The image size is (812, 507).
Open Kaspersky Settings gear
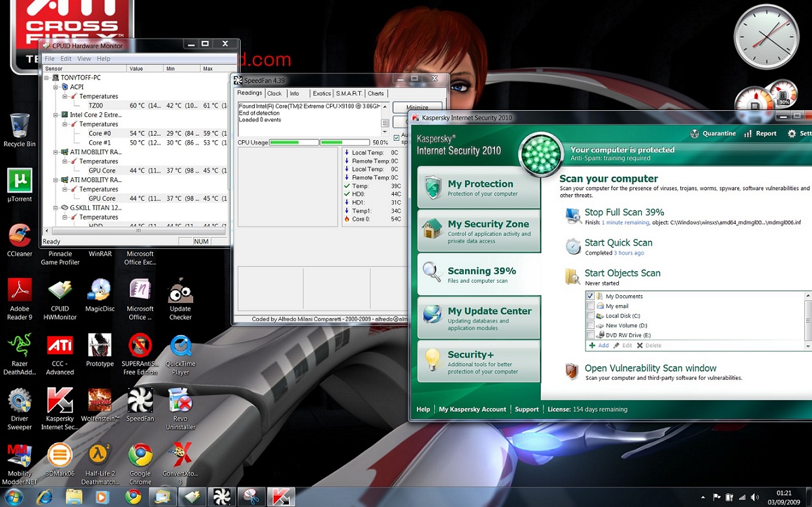click(x=792, y=134)
